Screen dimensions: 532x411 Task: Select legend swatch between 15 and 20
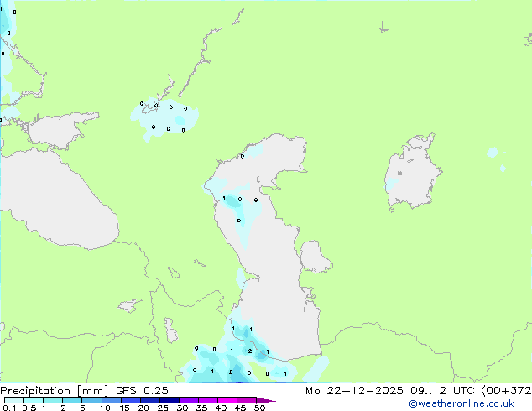[130, 400]
